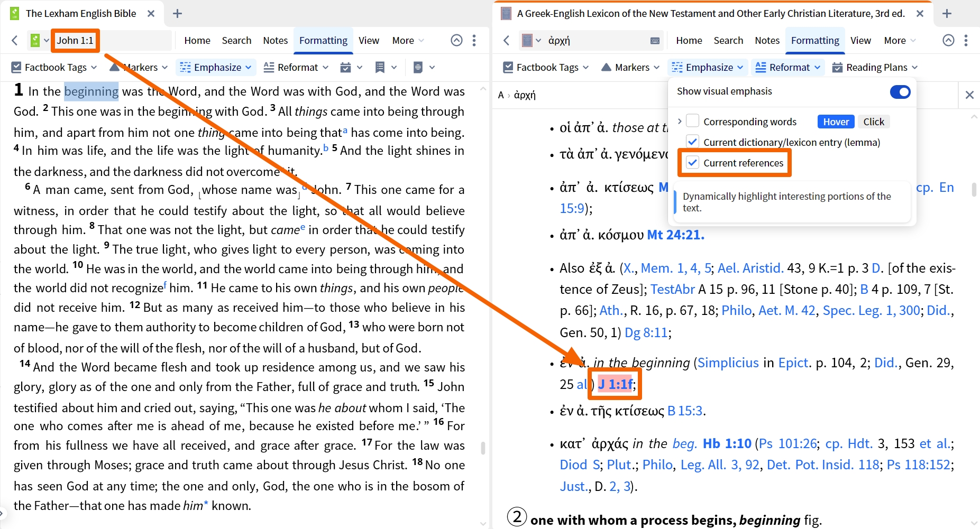Click the reading plan calendar icon in the Bible toolbar
Viewport: 980px width, 529px height.
pos(346,68)
